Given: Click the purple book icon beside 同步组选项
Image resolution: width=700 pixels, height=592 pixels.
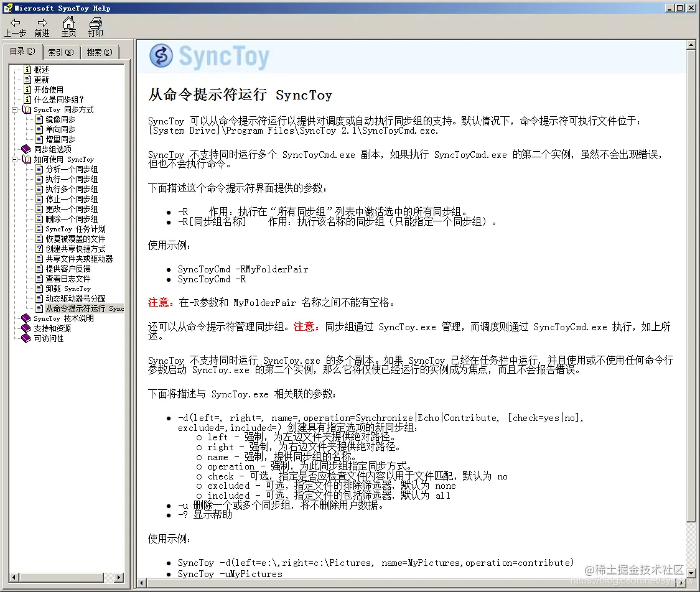Looking at the screenshot, I should [x=26, y=149].
